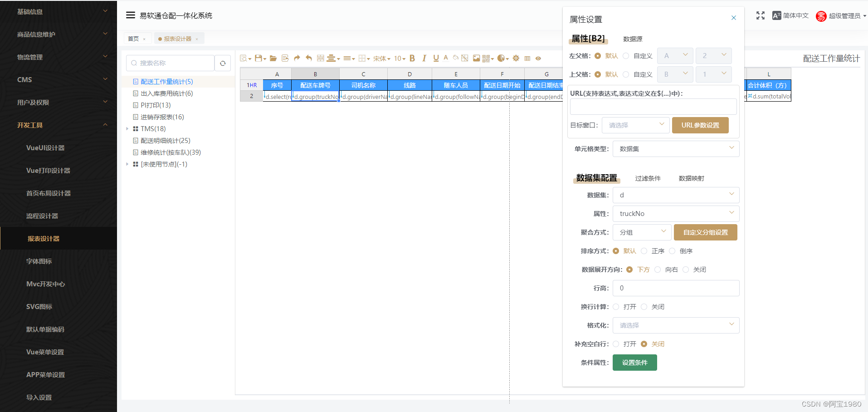
Task: Open the 目标窗口 dropdown
Action: tap(635, 125)
